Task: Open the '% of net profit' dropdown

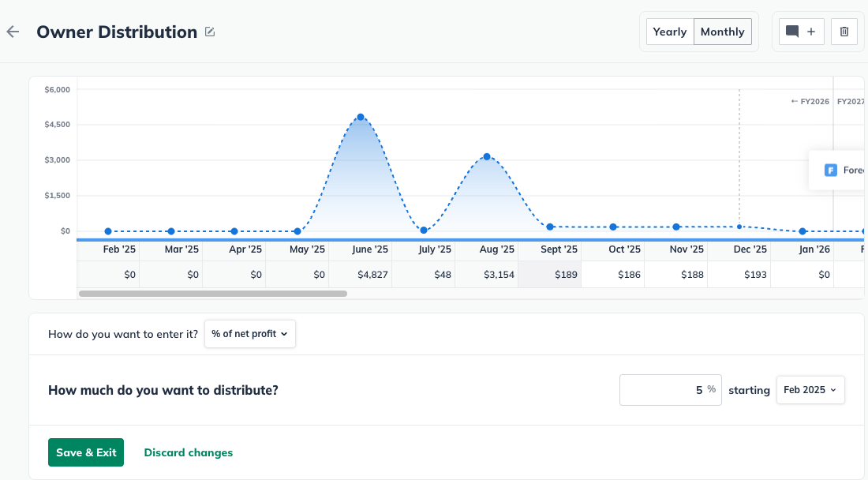Action: [249, 334]
